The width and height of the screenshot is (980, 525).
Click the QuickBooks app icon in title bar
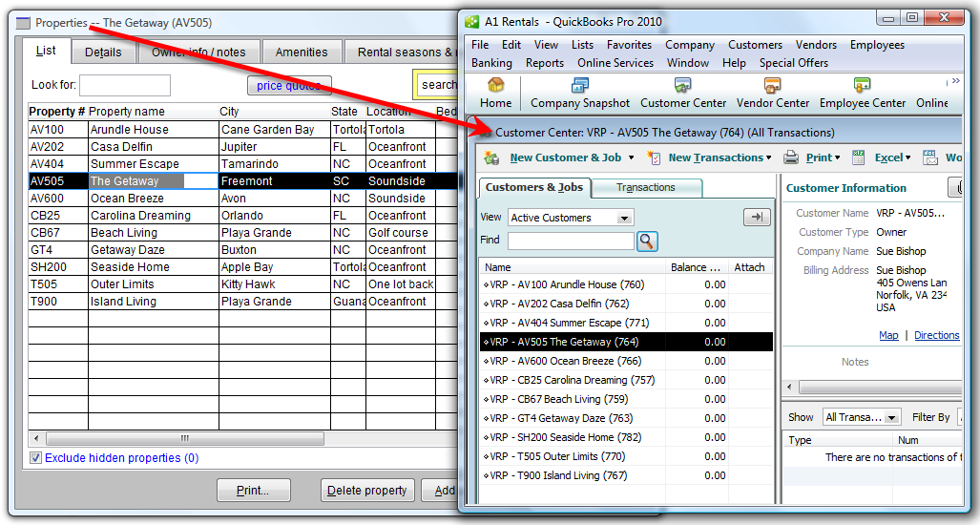point(472,22)
